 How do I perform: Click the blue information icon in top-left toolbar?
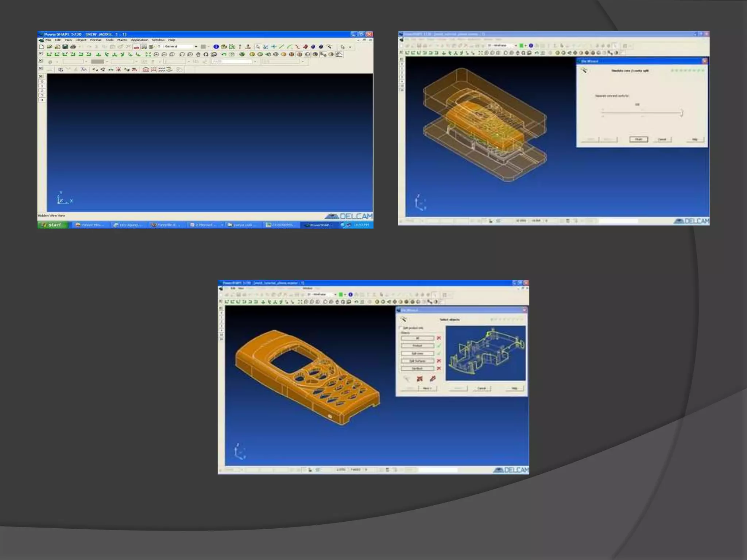216,47
